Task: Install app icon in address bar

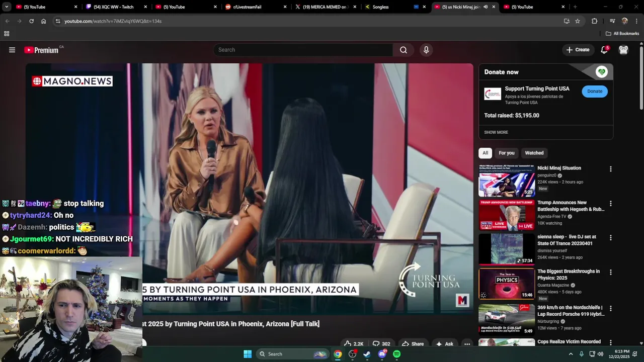Action: 567,21
